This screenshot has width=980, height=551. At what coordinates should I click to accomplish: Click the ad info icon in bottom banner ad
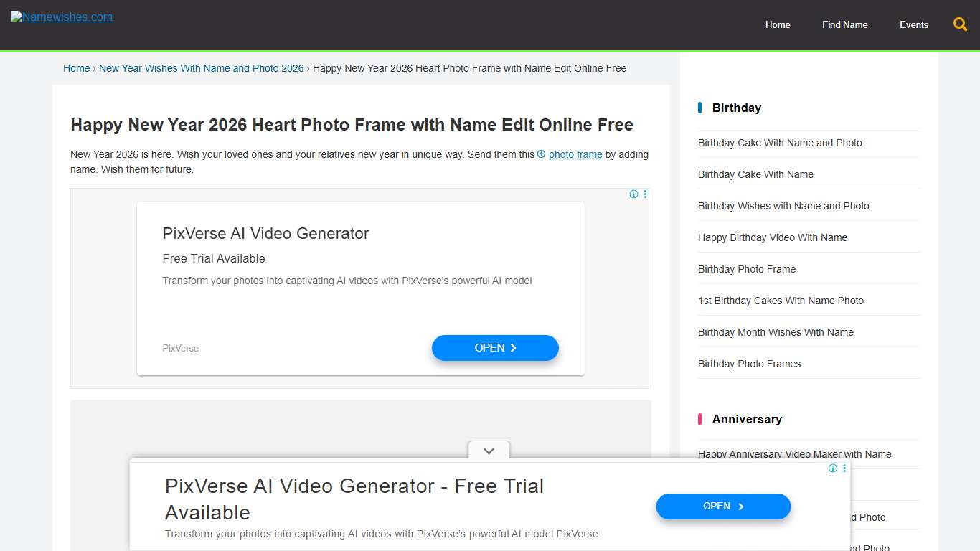832,468
